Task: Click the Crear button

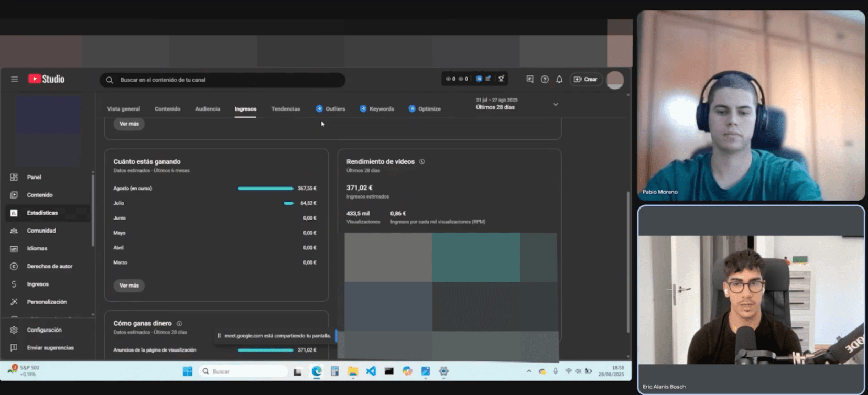Action: (585, 79)
